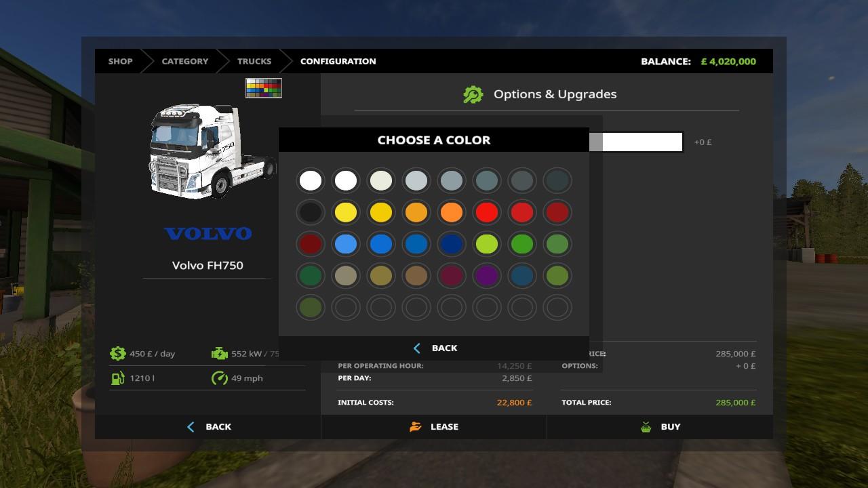This screenshot has width=868, height=488.
Task: Return to Trucks breadcrumb
Action: pos(254,62)
